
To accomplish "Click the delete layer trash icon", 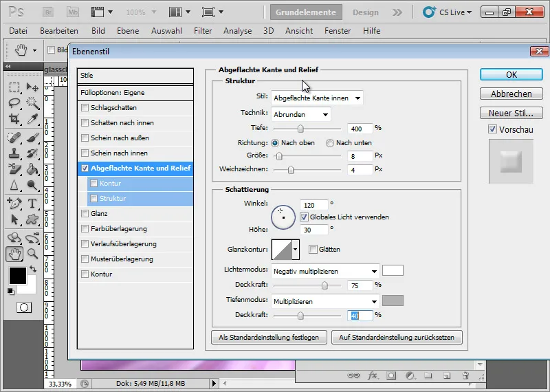I will pos(465,375).
